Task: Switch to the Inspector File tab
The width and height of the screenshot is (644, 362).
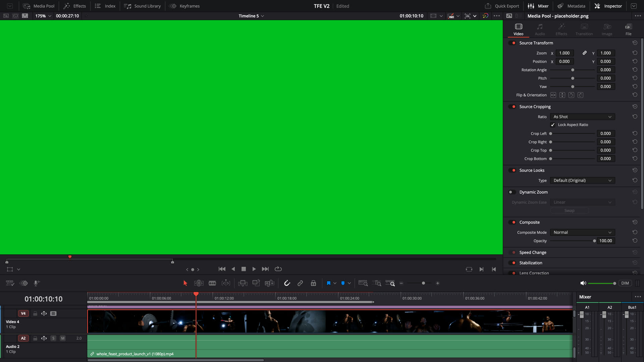Action: [628, 29]
